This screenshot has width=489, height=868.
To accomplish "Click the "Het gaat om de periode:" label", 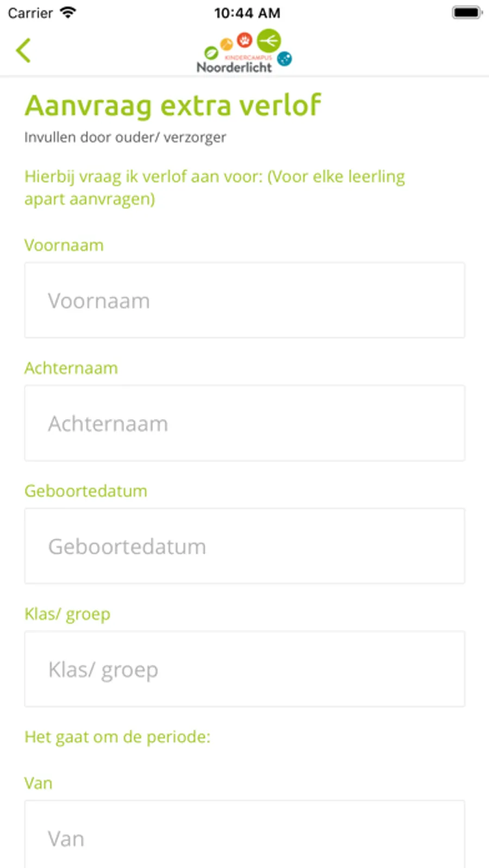I will pos(117,737).
